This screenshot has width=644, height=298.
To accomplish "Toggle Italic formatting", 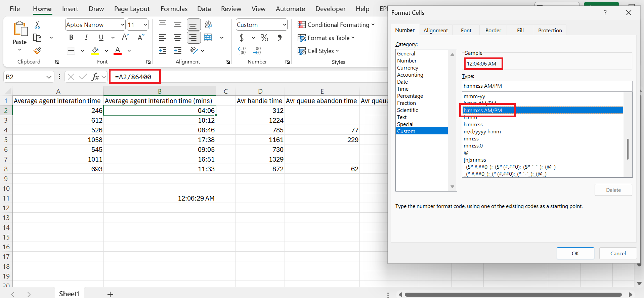I will [86, 38].
